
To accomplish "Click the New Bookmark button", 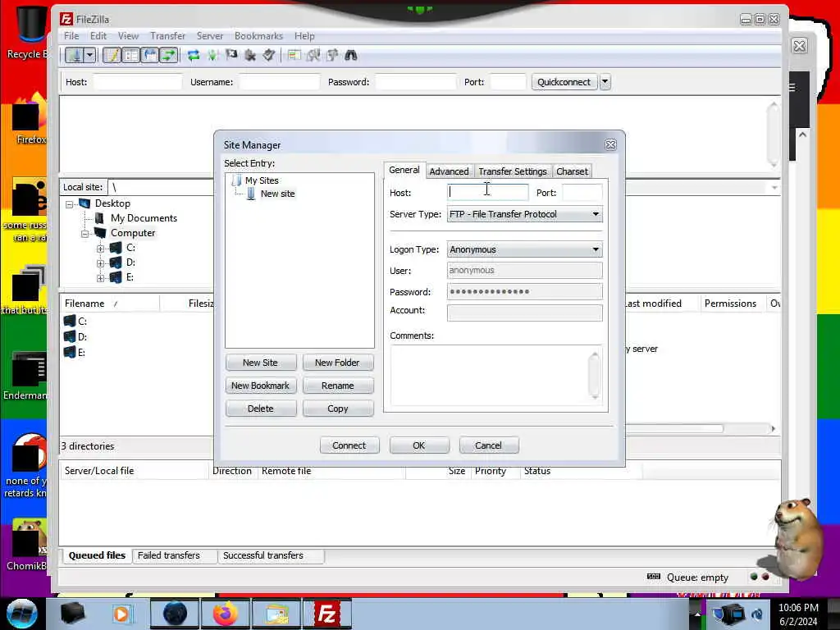I will pyautogui.click(x=261, y=386).
